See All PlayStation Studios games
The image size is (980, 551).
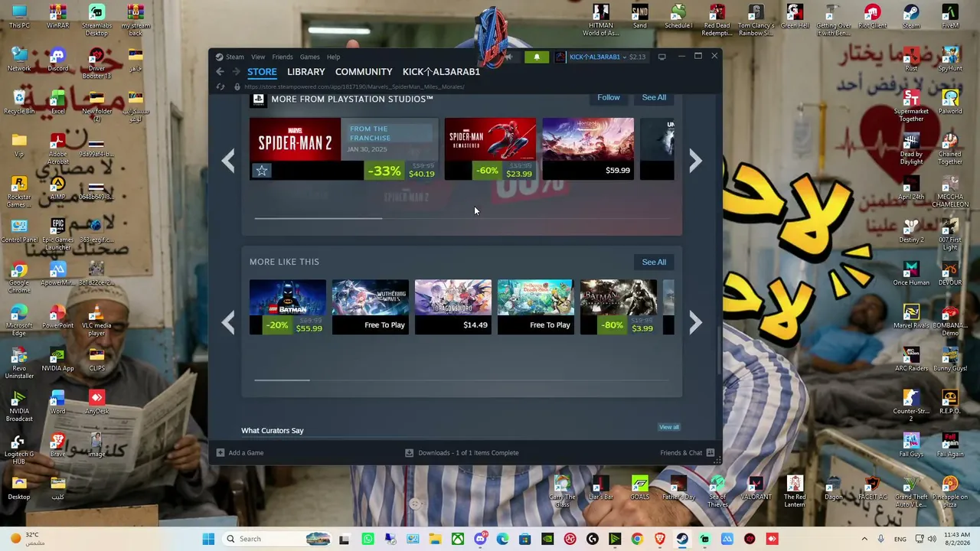coord(654,97)
